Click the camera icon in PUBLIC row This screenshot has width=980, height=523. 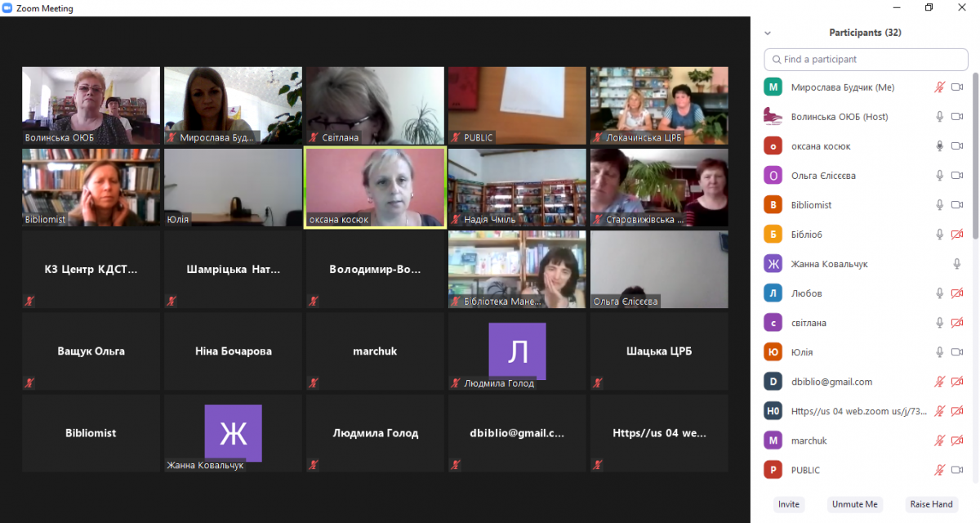pyautogui.click(x=957, y=470)
